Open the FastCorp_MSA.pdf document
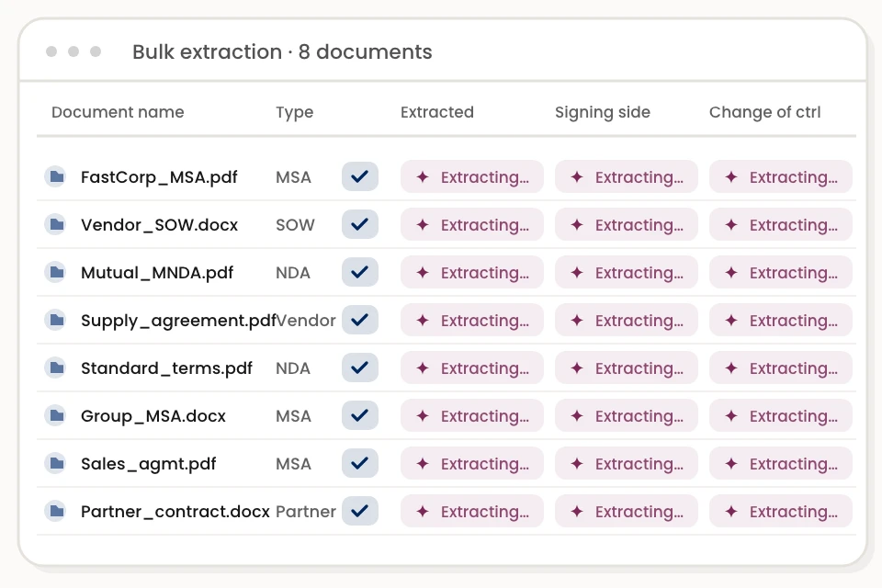The width and height of the screenshot is (882, 588). coord(159,177)
